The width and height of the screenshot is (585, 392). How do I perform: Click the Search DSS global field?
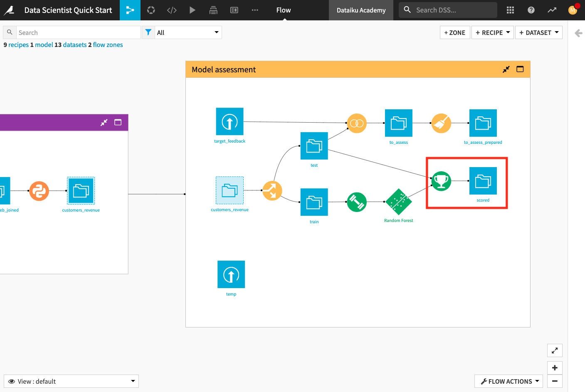(x=448, y=10)
